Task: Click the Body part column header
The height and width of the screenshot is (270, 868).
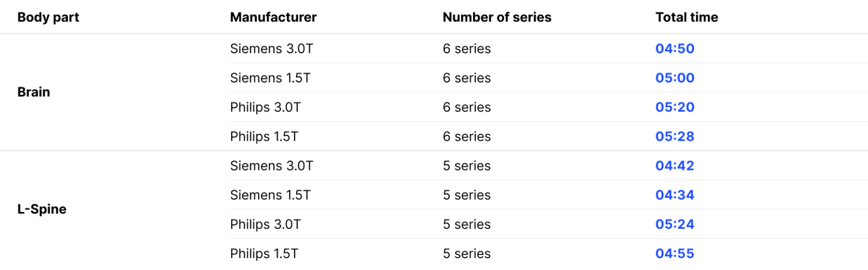Action: pos(48,18)
